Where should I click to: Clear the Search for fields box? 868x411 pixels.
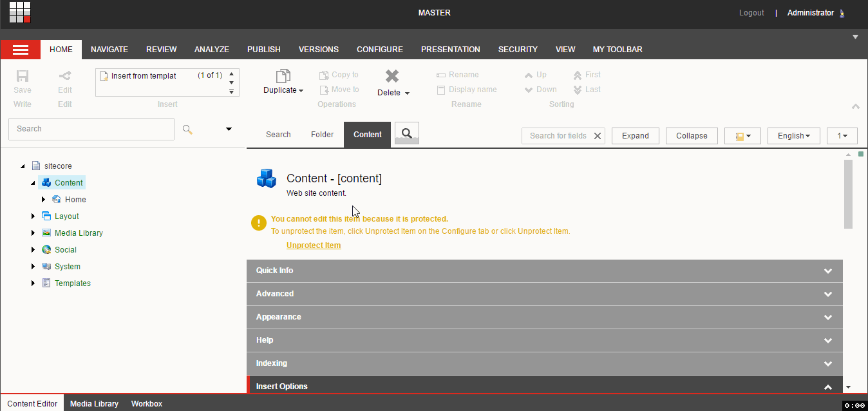click(598, 136)
